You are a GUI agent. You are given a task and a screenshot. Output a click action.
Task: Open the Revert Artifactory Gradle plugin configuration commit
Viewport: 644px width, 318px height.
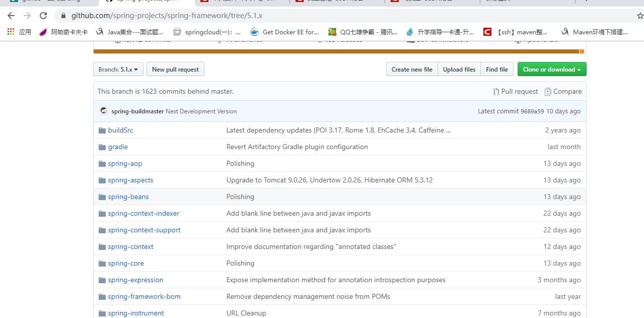coord(297,147)
